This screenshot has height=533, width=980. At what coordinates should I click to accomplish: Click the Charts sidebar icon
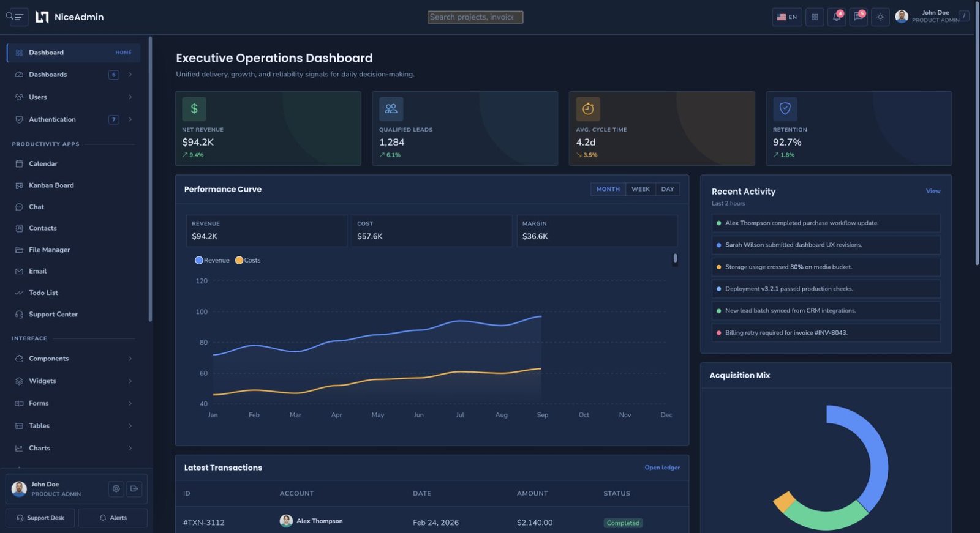click(19, 449)
